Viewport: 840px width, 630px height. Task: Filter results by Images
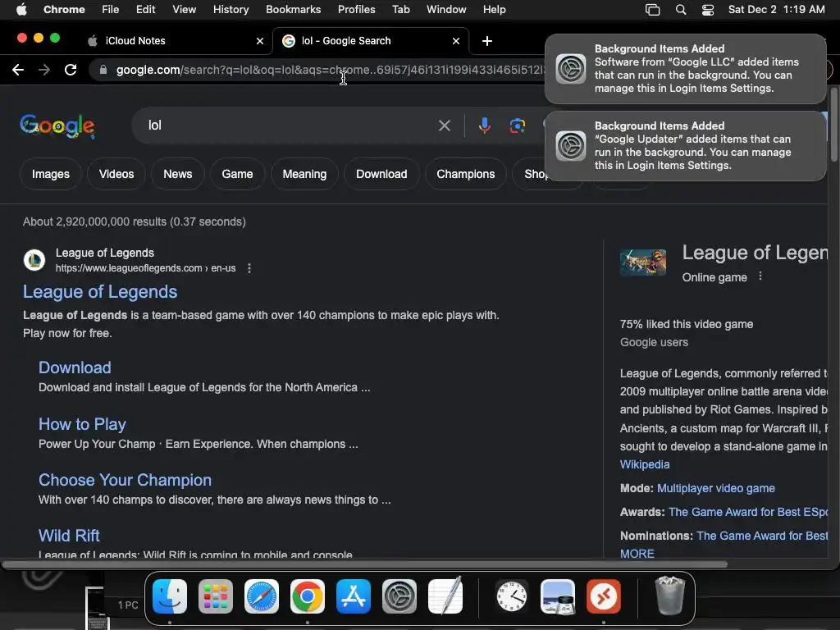pos(50,174)
